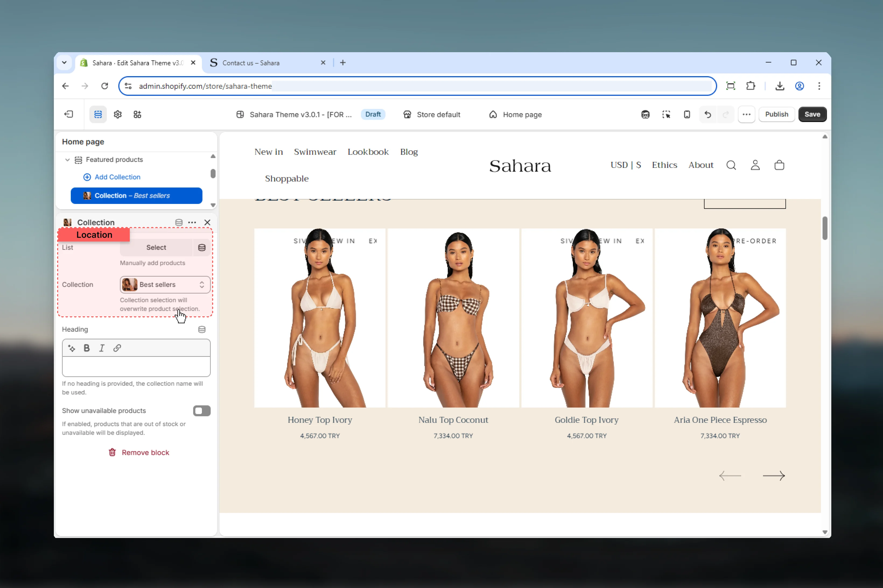Open the shopping bag cart icon
Viewport: 883px width, 588px height.
click(779, 165)
